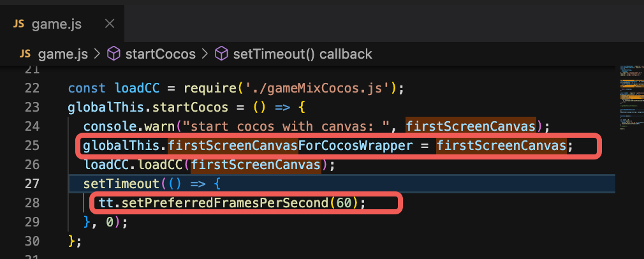Viewport: 644px width, 259px height.
Task: Click the startCocos symbol cube icon in breadcrumbs
Action: click(113, 54)
